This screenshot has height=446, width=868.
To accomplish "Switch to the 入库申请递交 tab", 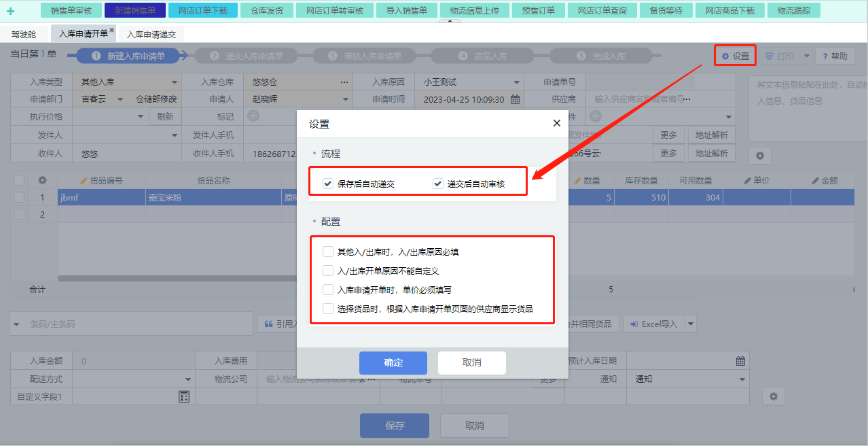I will click(151, 34).
